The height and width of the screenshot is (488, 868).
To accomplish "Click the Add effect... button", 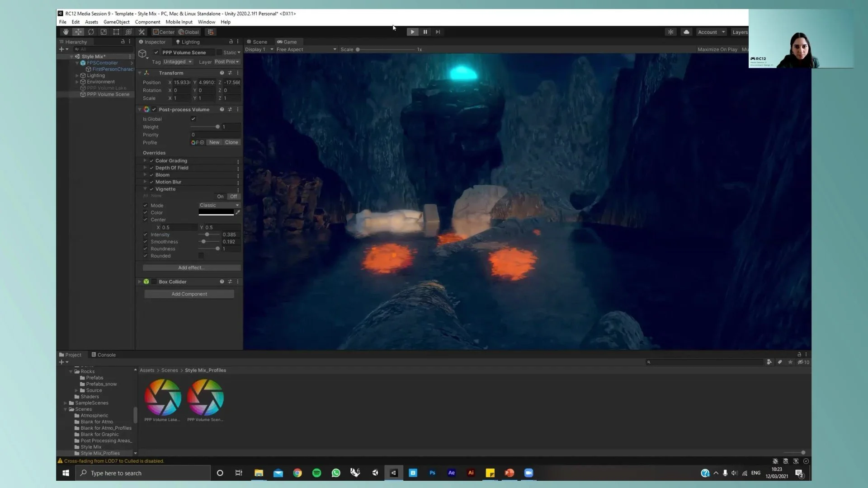I will pos(191,268).
